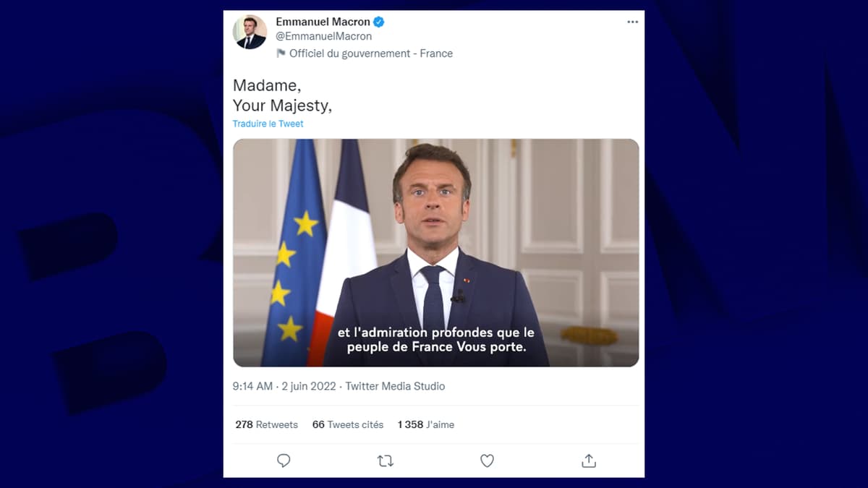Image resolution: width=868 pixels, height=488 pixels.
Task: Click Officiel du gouvernement - France label
Action: pyautogui.click(x=371, y=53)
